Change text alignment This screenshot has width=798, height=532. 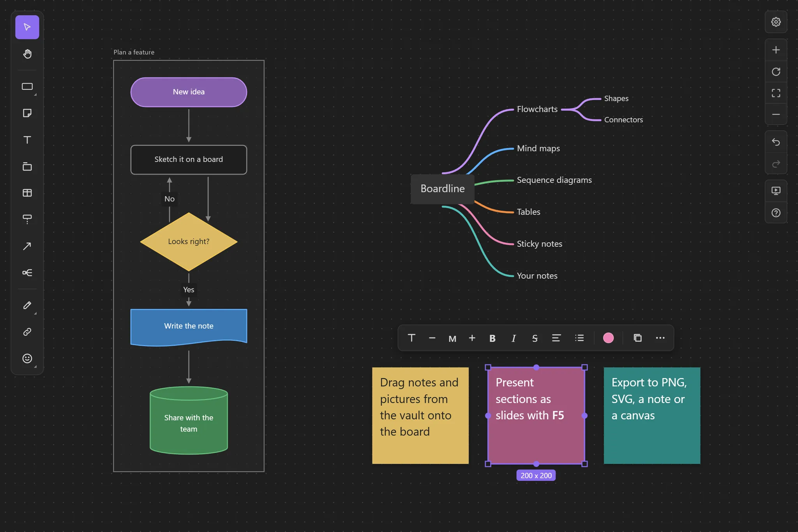coord(556,338)
